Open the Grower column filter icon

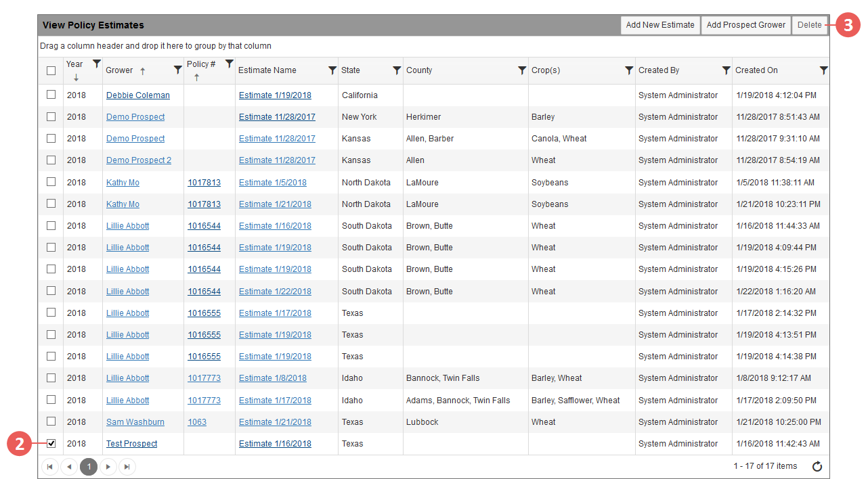click(177, 70)
